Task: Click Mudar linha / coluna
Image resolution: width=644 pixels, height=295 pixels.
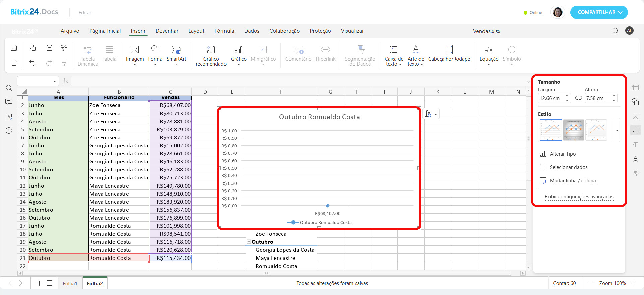Action: 572,181
